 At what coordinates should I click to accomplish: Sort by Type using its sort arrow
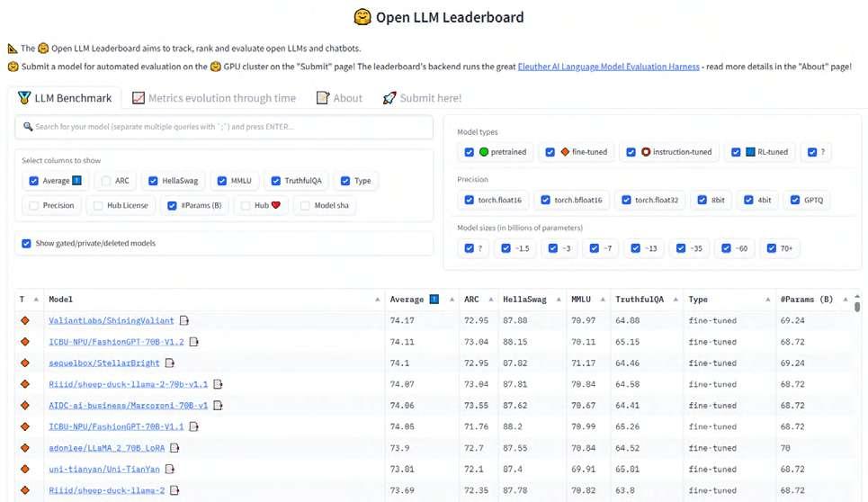coord(768,300)
